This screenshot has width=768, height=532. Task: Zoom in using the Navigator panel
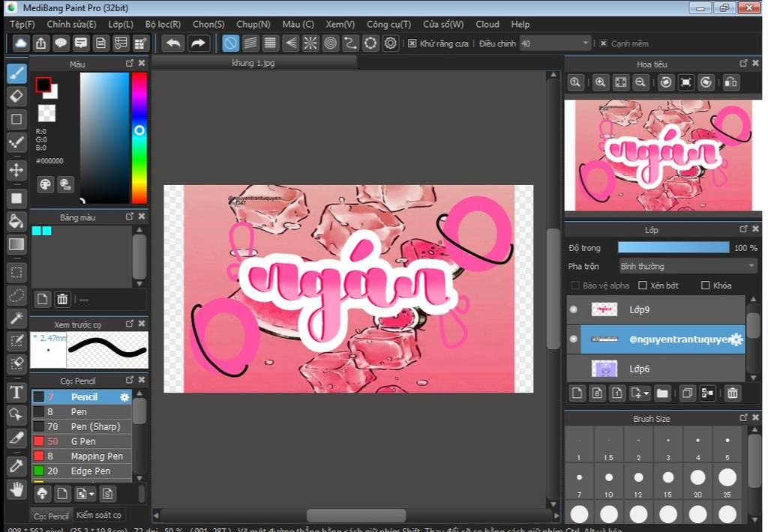(x=600, y=82)
